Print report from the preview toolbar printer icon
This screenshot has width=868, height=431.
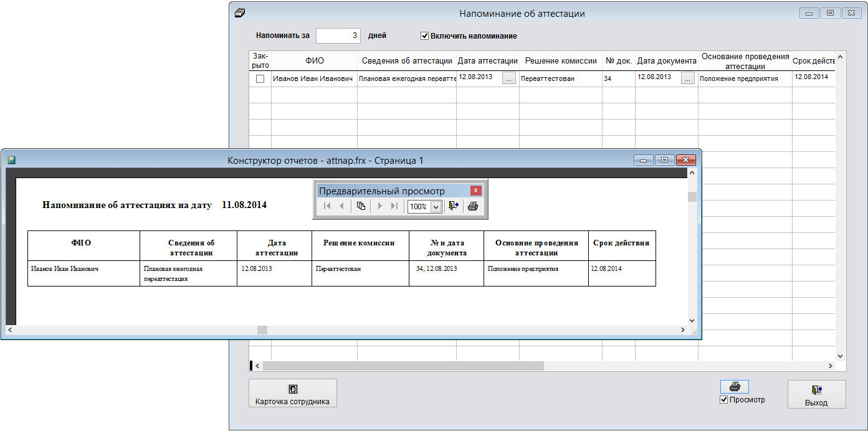[473, 206]
